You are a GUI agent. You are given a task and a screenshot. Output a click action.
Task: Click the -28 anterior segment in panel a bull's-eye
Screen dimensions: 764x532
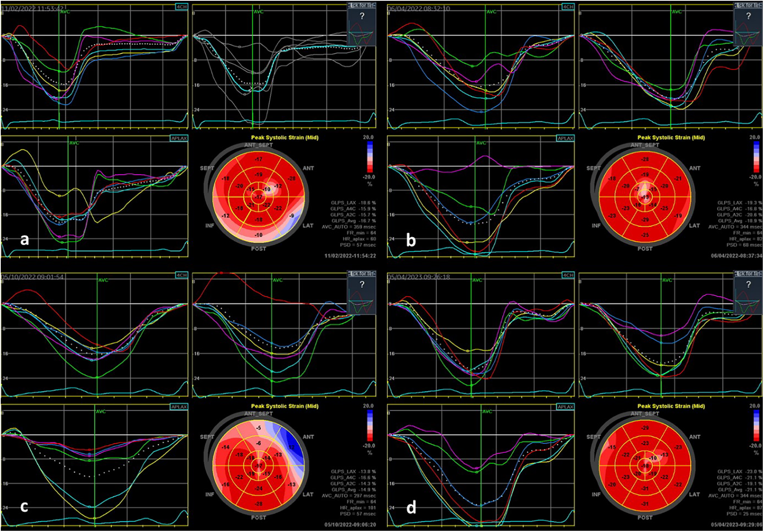pos(292,179)
